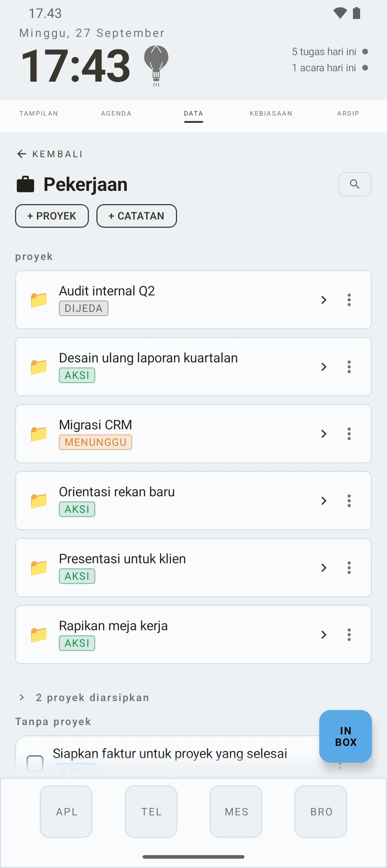Open 5 tugas hari ini summary
Image resolution: width=387 pixels, height=868 pixels.
[324, 52]
